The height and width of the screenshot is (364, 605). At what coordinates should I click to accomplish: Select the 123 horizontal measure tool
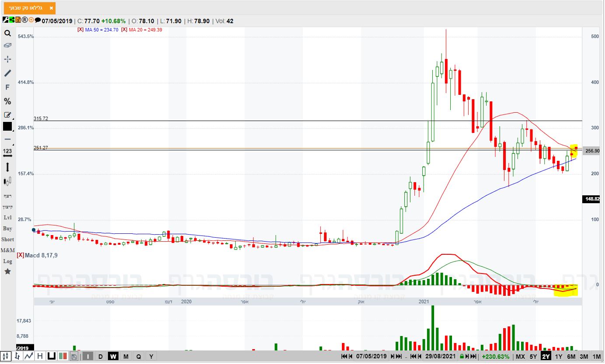coord(7,153)
